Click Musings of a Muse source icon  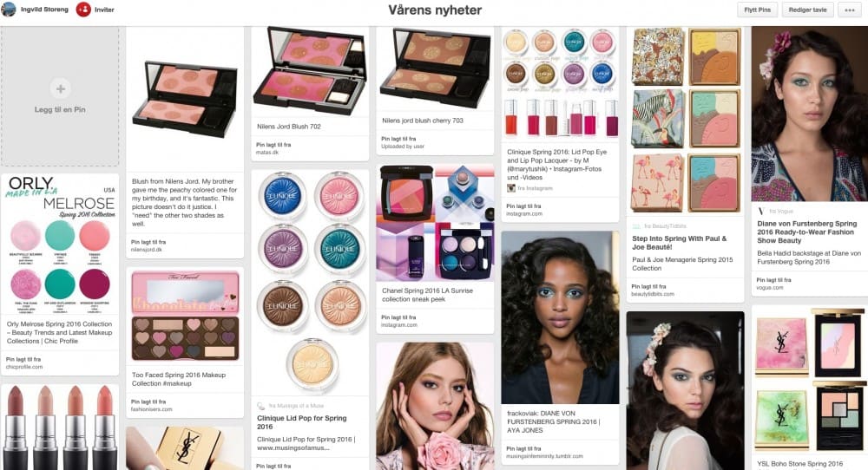click(x=261, y=406)
